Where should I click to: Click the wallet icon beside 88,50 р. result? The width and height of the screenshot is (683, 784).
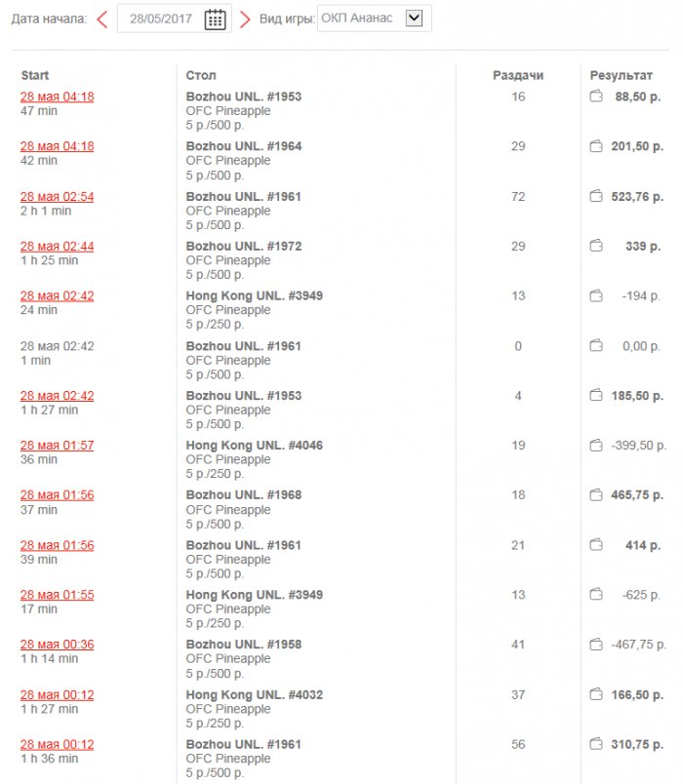point(596,97)
